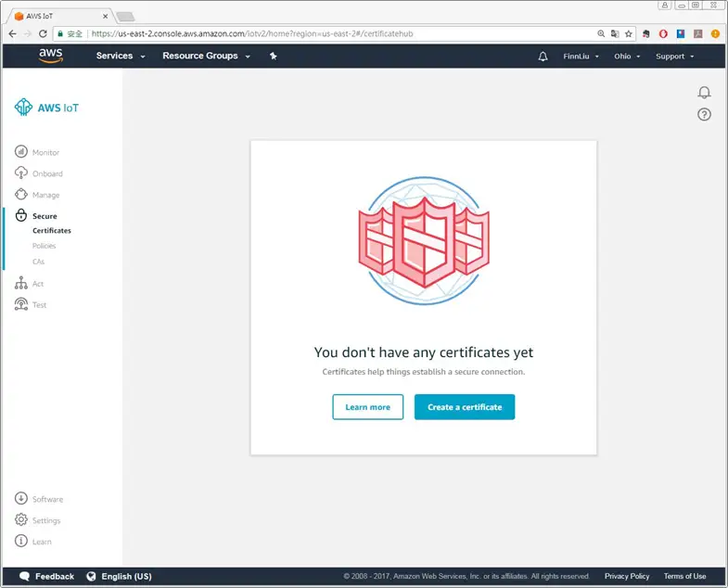Open the Terms of Use link
The height and width of the screenshot is (588, 728).
[x=684, y=576]
